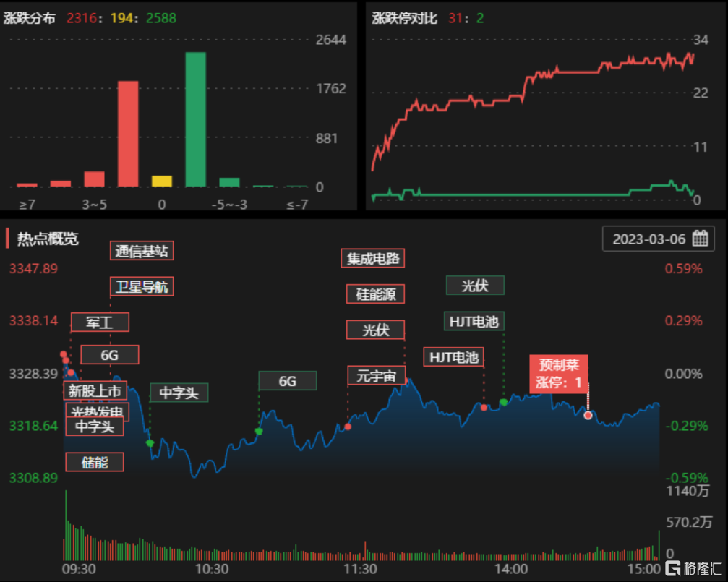The image size is (728, 582).
Task: Click the white-ringed marker dot below 预制菜
Action: [x=588, y=415]
